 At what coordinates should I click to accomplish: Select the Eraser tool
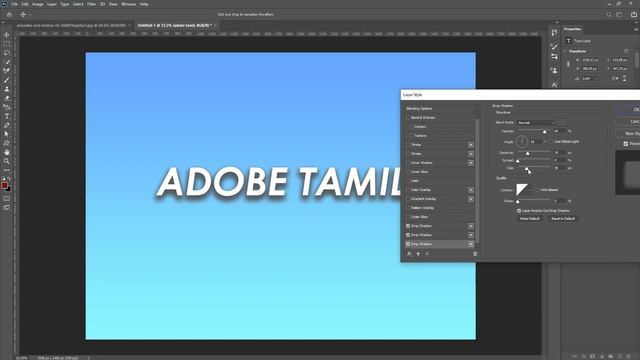[7, 98]
